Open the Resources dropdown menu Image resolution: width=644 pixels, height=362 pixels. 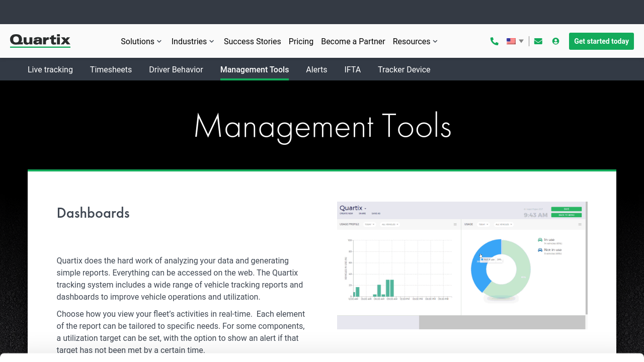coord(415,41)
